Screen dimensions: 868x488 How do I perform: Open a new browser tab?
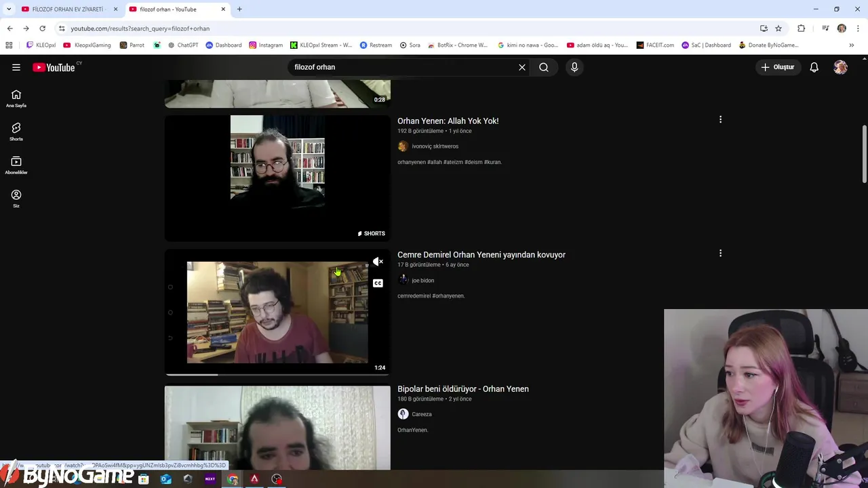pyautogui.click(x=239, y=9)
